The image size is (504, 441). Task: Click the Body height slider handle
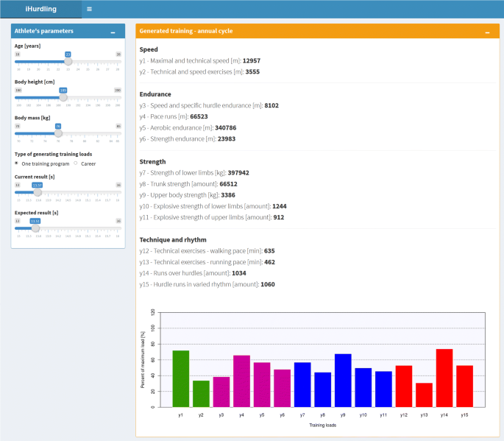(x=63, y=97)
